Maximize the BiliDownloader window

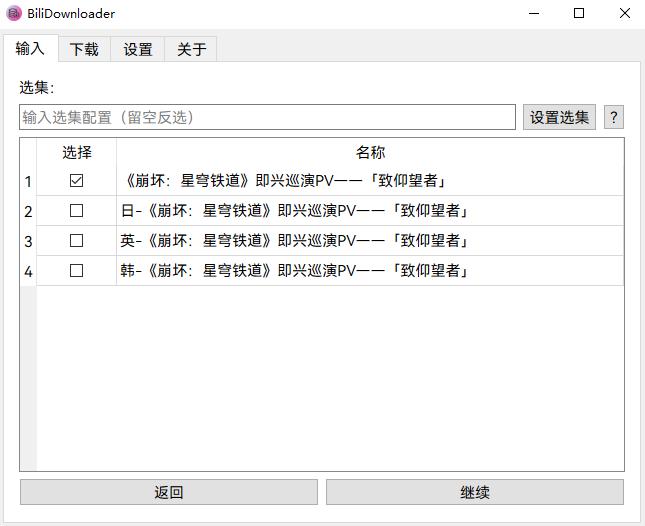click(579, 14)
